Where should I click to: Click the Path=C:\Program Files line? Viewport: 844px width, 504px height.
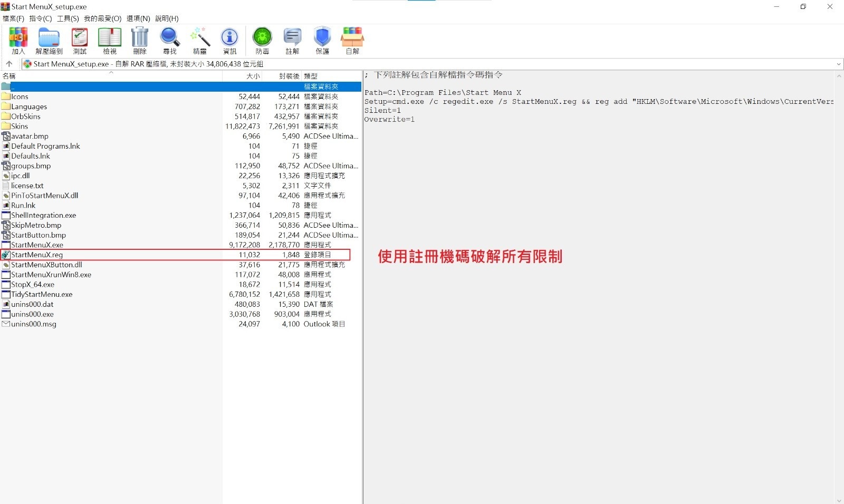click(443, 92)
